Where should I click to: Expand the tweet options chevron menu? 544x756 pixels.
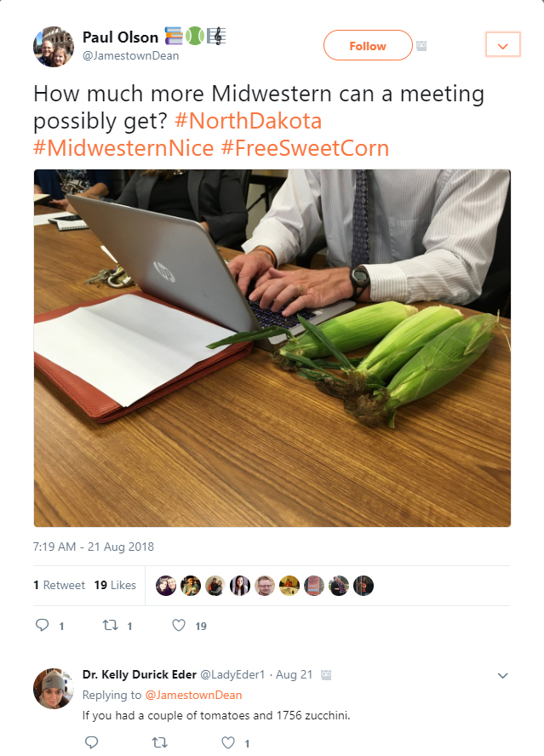point(503,45)
